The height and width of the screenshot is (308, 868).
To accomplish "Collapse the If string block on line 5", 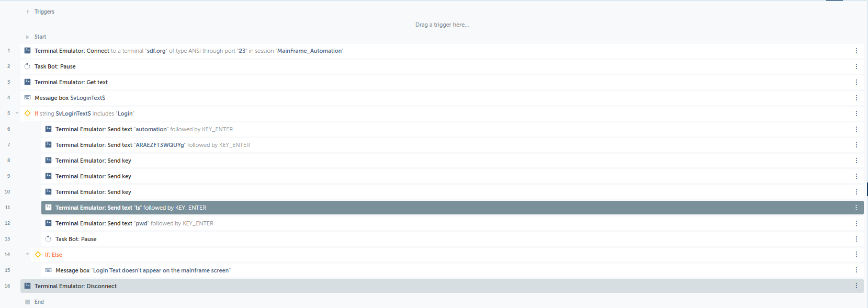I will coord(17,113).
